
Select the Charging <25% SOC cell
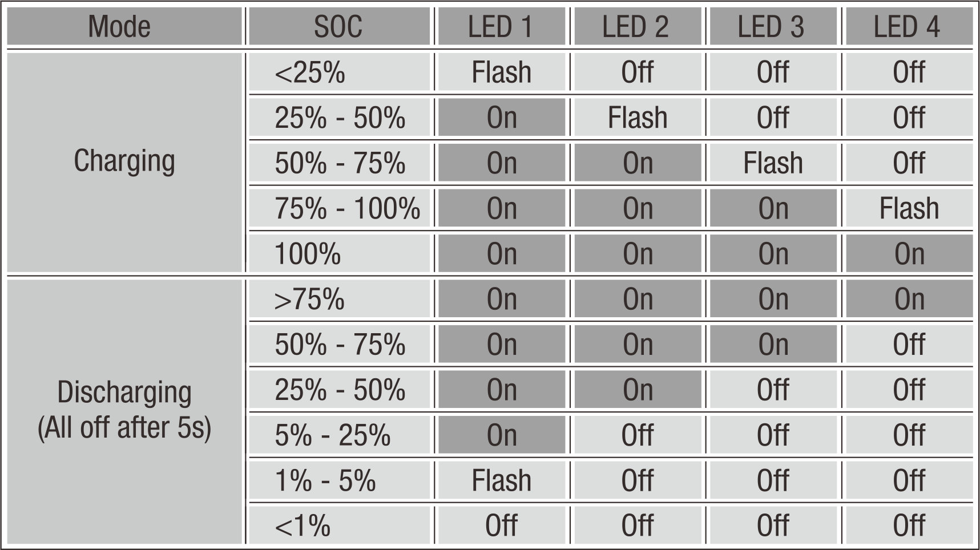tap(339, 72)
